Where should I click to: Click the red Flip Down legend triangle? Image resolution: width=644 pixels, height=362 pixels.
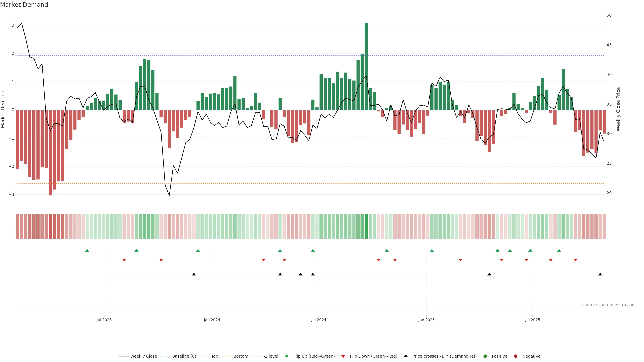343,356
